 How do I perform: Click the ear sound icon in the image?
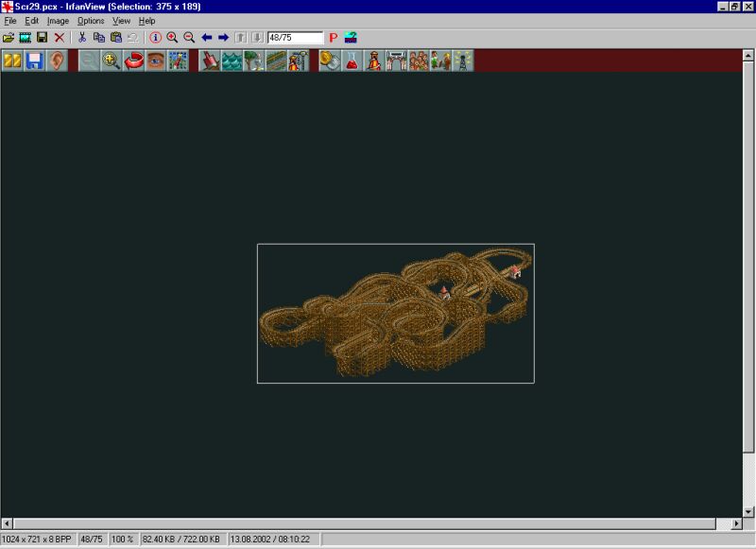pyautogui.click(x=57, y=60)
